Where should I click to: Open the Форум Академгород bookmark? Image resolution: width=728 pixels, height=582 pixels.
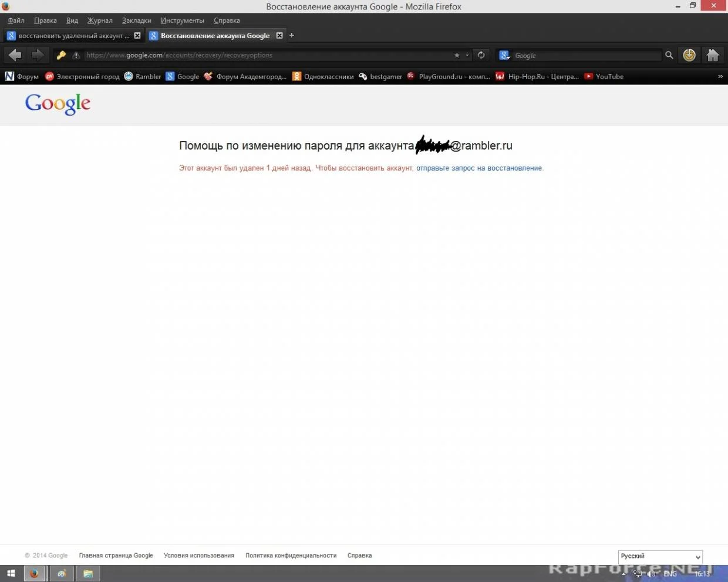245,76
